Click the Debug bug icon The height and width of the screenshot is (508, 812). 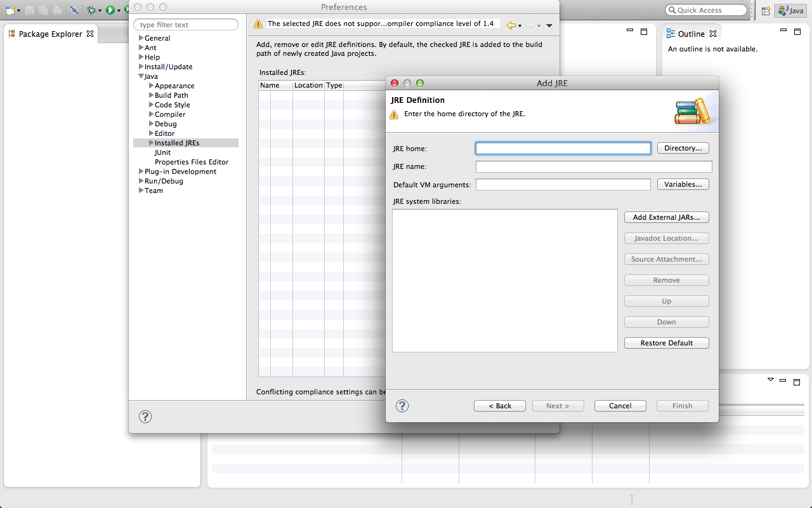click(x=91, y=10)
